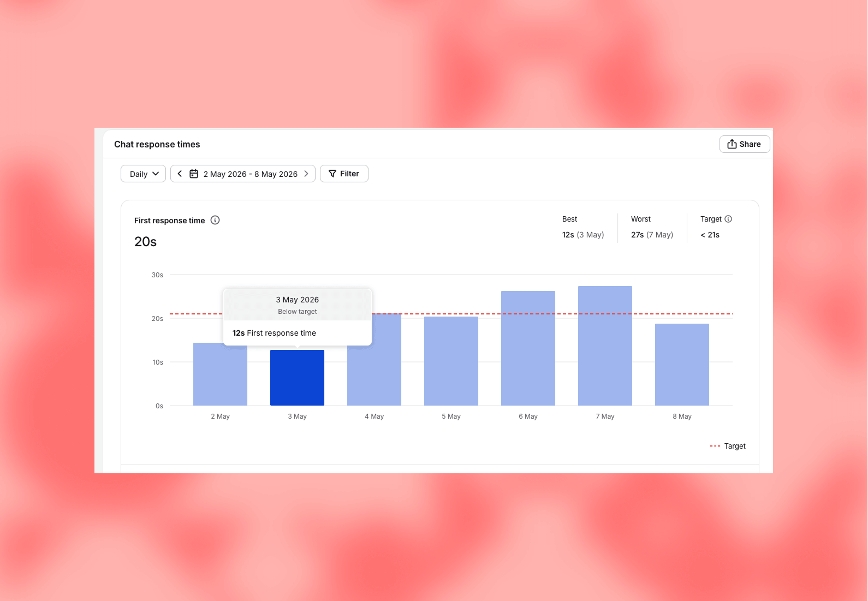Screen dimensions: 868x601
Task: Select the 6 May bar
Action: tap(528, 348)
